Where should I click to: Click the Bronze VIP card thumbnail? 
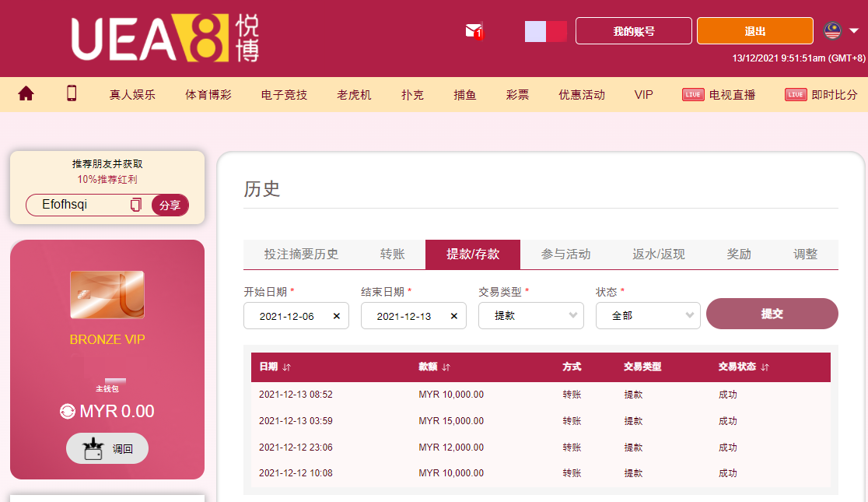[107, 294]
